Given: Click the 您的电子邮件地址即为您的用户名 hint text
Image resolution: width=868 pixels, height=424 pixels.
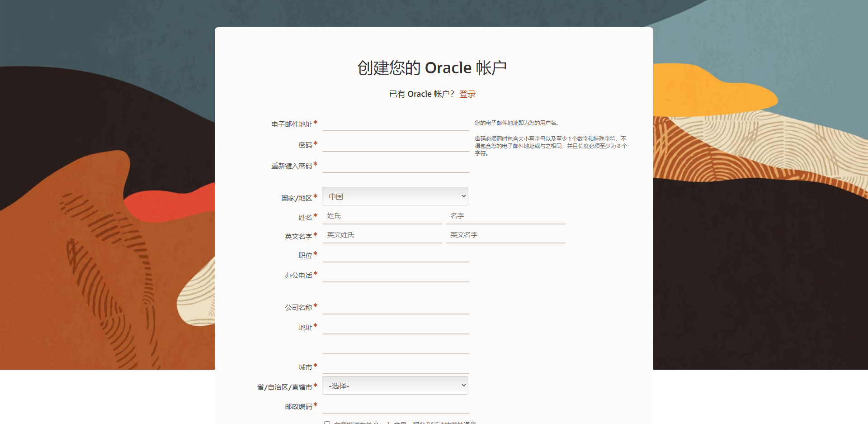Looking at the screenshot, I should [x=518, y=123].
